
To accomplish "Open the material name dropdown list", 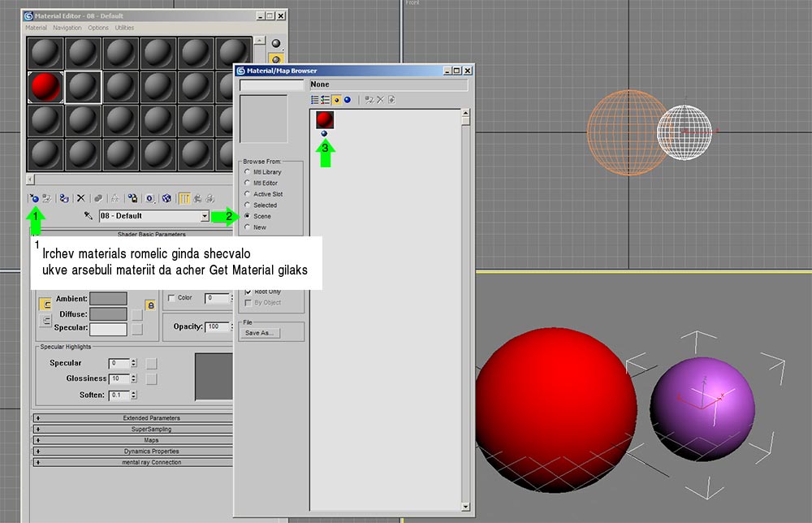I will click(x=205, y=216).
